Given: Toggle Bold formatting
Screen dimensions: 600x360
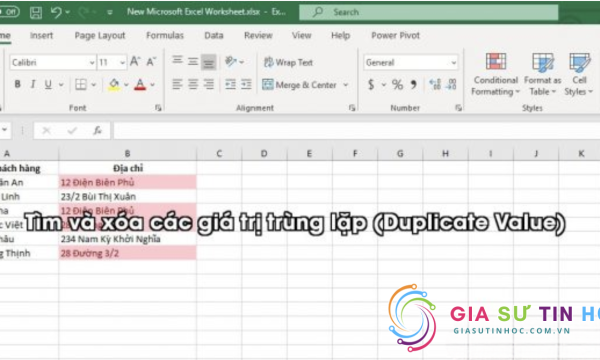Looking at the screenshot, I should click(18, 84).
